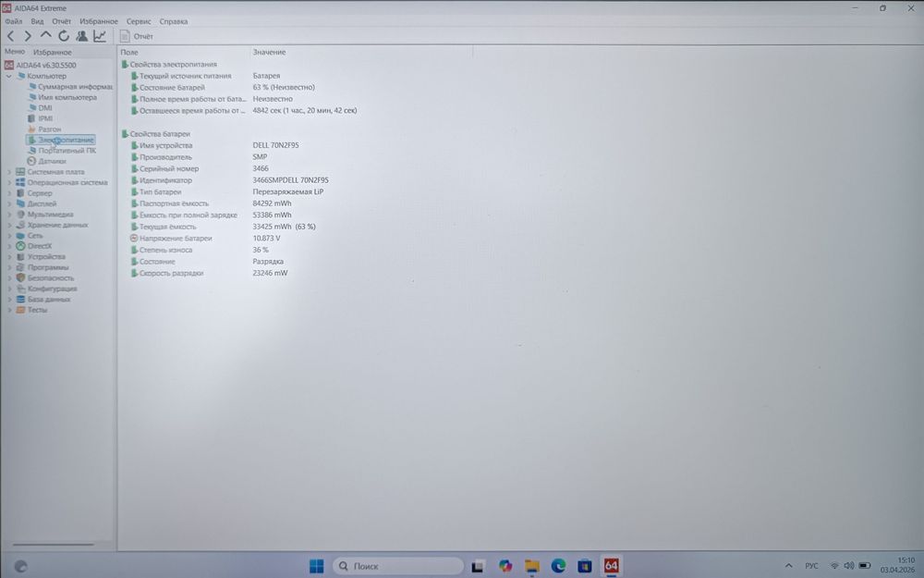Select Имя компьютера tree item
Viewport: 924px width, 578px height.
pos(63,97)
